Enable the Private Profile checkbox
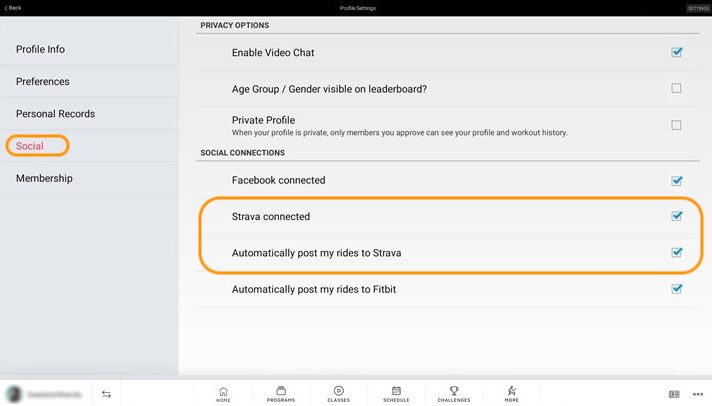 coord(677,125)
